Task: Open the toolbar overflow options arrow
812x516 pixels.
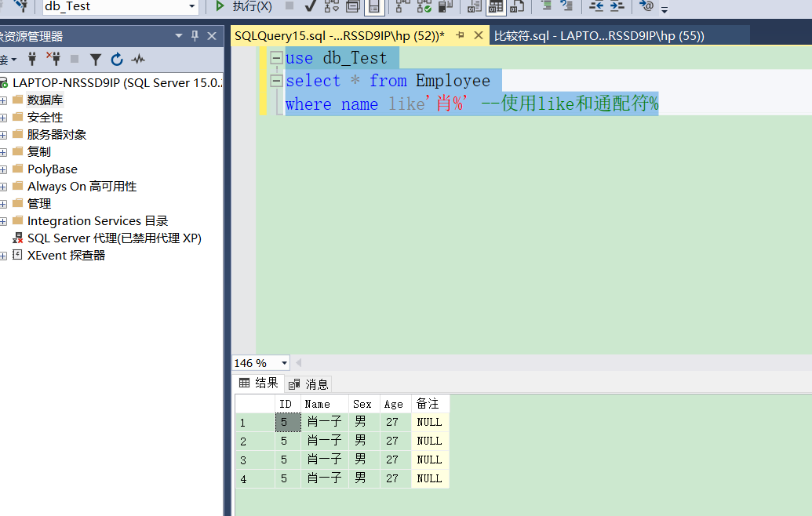Action: pos(665,9)
